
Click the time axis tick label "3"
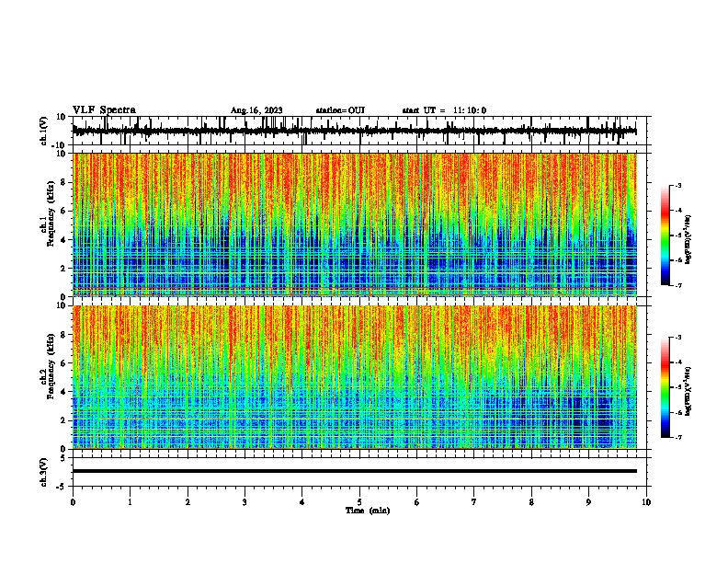(x=245, y=502)
